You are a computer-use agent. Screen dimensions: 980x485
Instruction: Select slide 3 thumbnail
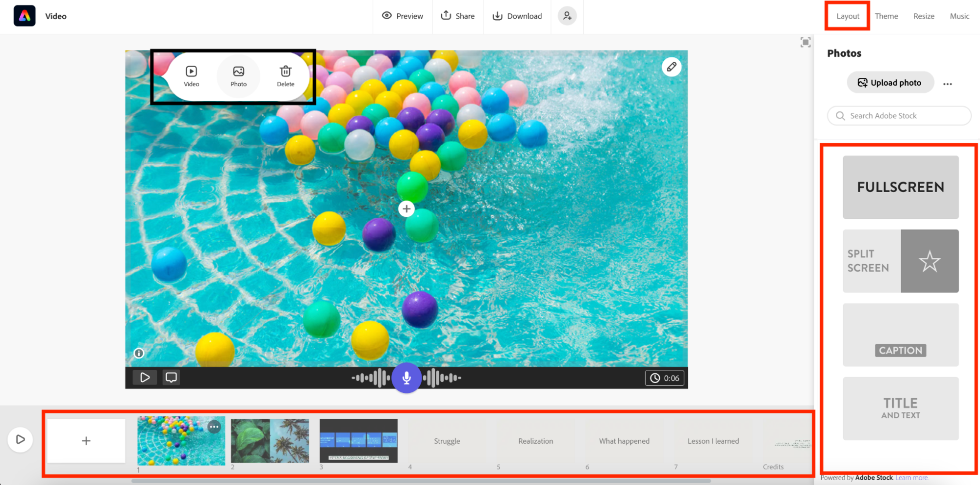tap(358, 441)
